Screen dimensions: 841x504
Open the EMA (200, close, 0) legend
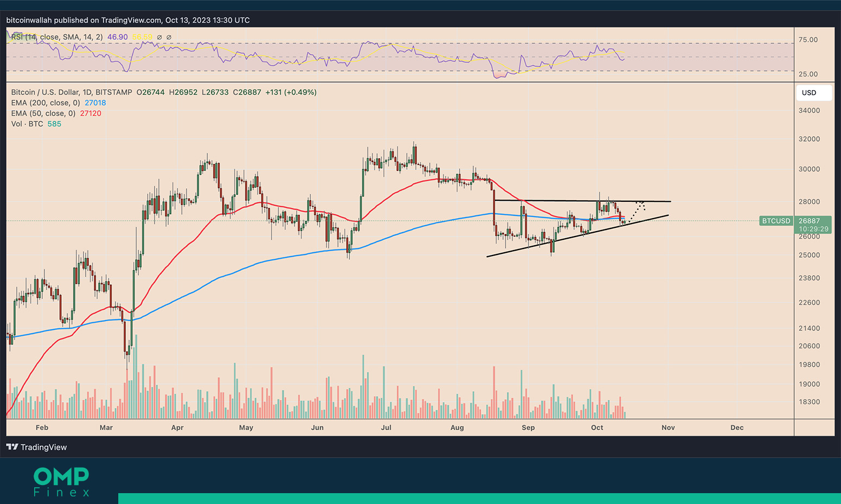(46, 103)
